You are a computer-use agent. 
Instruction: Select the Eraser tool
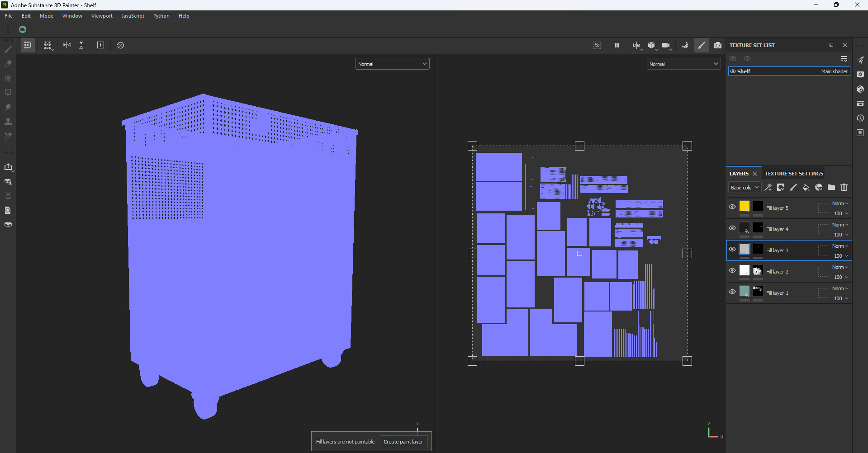tap(8, 64)
